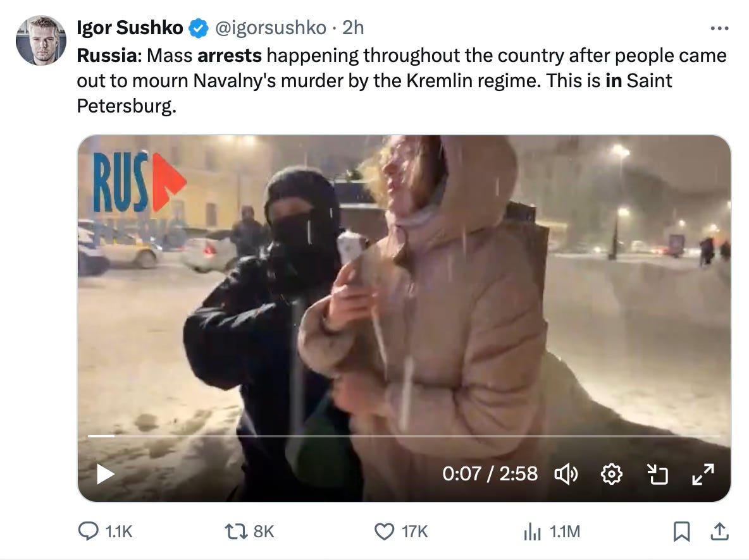Image resolution: width=749 pixels, height=560 pixels.
Task: Expand video to fullscreen
Action: point(703,474)
